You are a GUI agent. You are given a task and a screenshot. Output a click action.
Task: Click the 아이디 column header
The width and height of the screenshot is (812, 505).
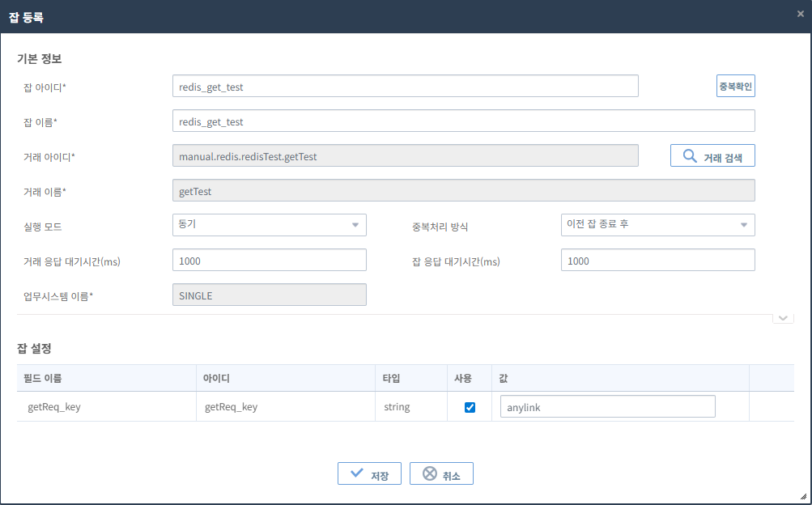click(217, 378)
